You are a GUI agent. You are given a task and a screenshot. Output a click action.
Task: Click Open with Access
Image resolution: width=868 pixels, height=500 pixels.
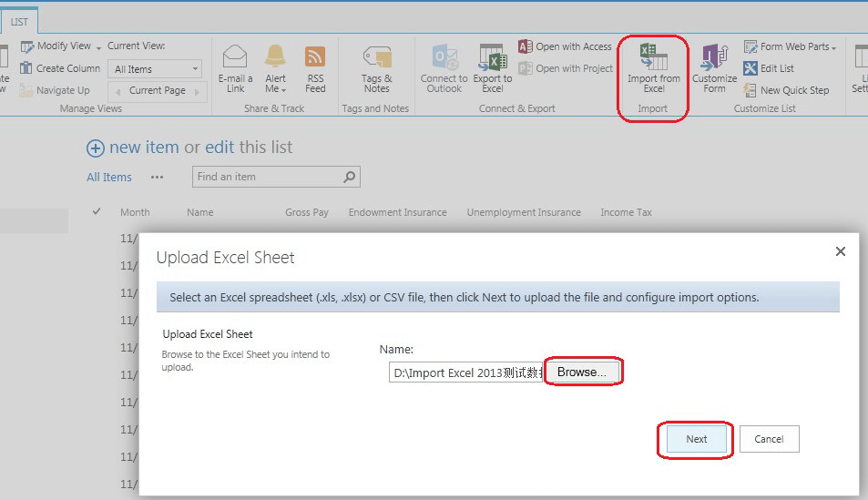pos(566,46)
